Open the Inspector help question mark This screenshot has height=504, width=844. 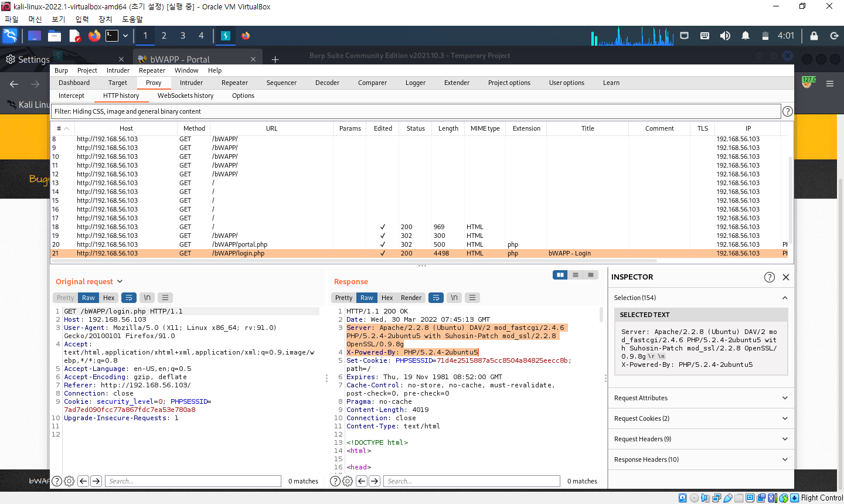[x=770, y=277]
